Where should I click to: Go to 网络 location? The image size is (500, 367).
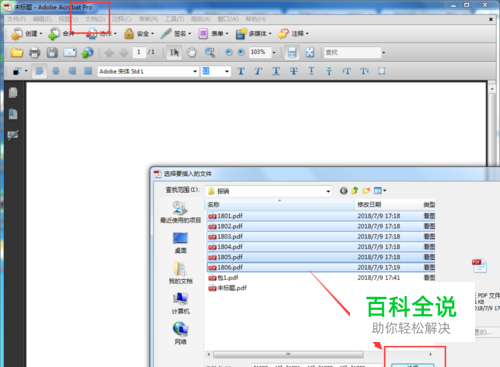point(180,333)
